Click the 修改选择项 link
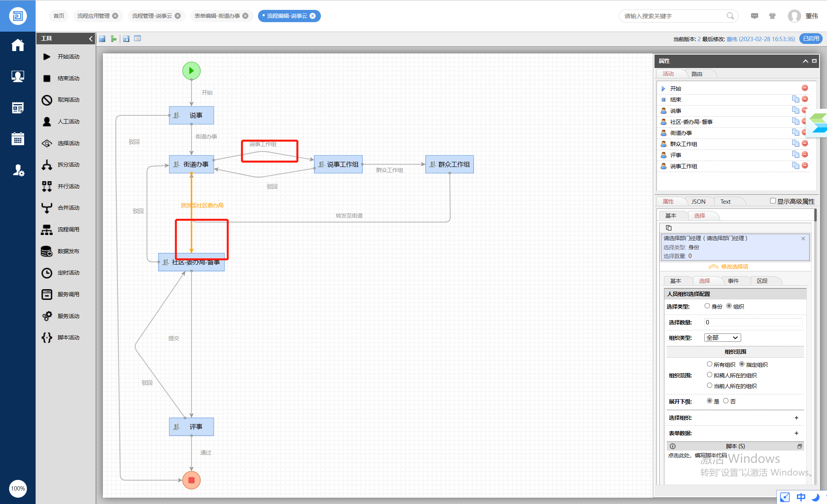The width and height of the screenshot is (827, 504). coord(734,267)
